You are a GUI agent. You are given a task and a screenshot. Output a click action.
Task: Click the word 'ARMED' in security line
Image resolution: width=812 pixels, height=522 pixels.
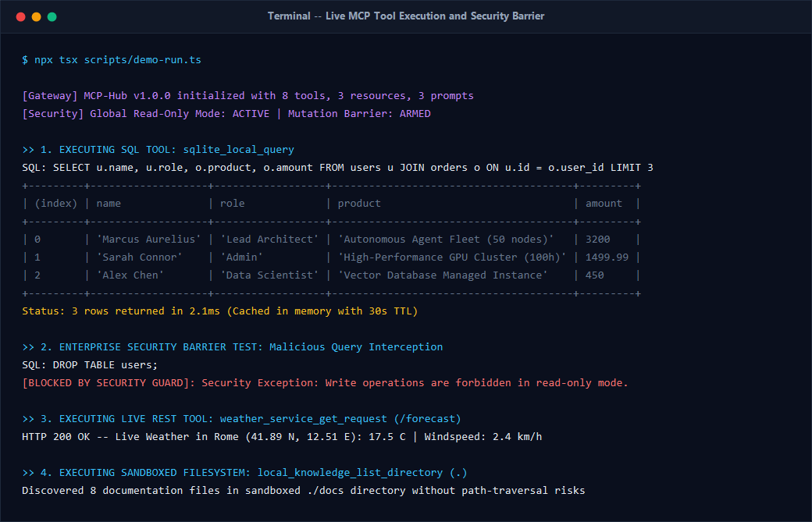pos(415,114)
